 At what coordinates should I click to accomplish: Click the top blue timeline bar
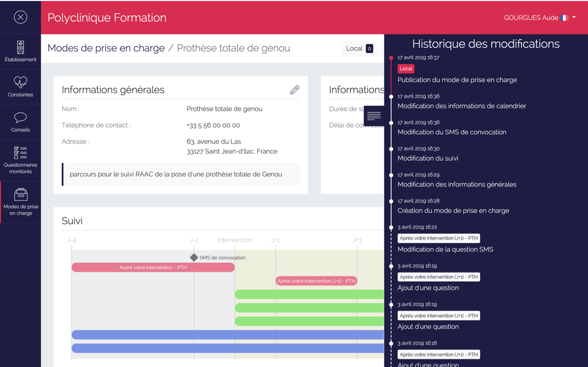click(227, 335)
